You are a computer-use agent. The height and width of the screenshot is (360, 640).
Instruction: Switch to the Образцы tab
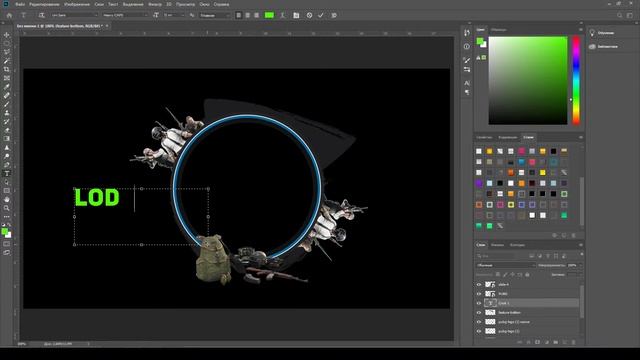click(x=498, y=30)
